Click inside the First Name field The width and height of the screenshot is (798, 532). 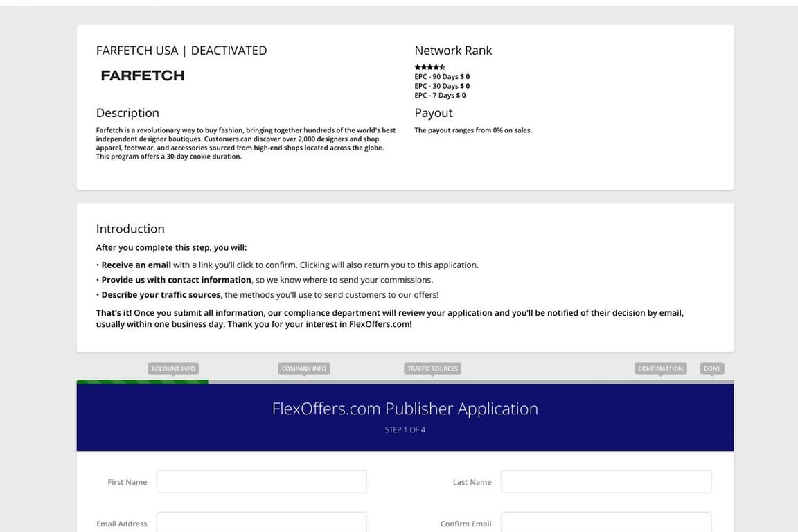pyautogui.click(x=261, y=481)
